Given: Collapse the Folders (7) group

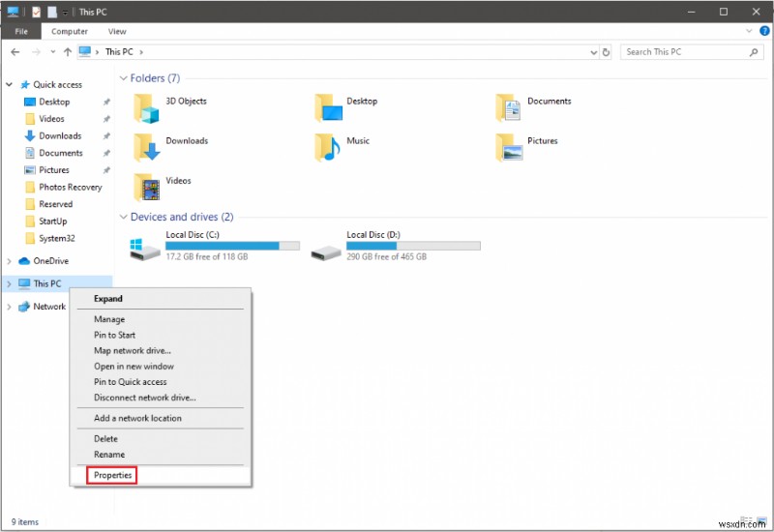Looking at the screenshot, I should (124, 78).
